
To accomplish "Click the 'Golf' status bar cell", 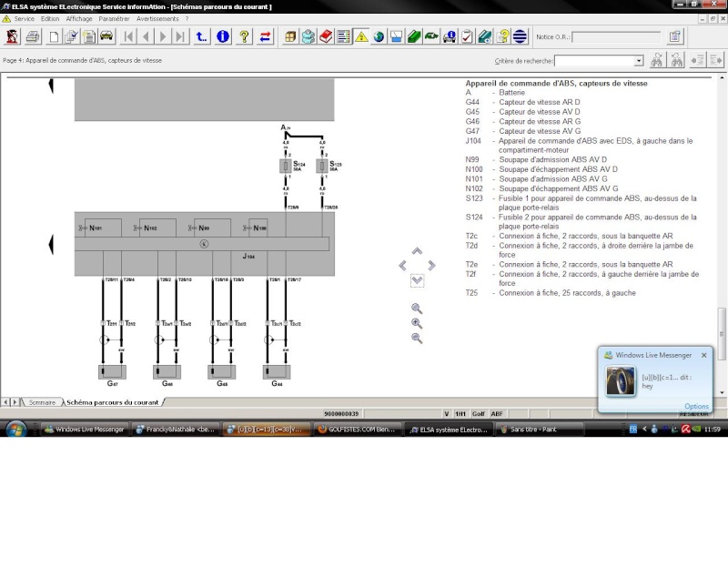I will [479, 414].
